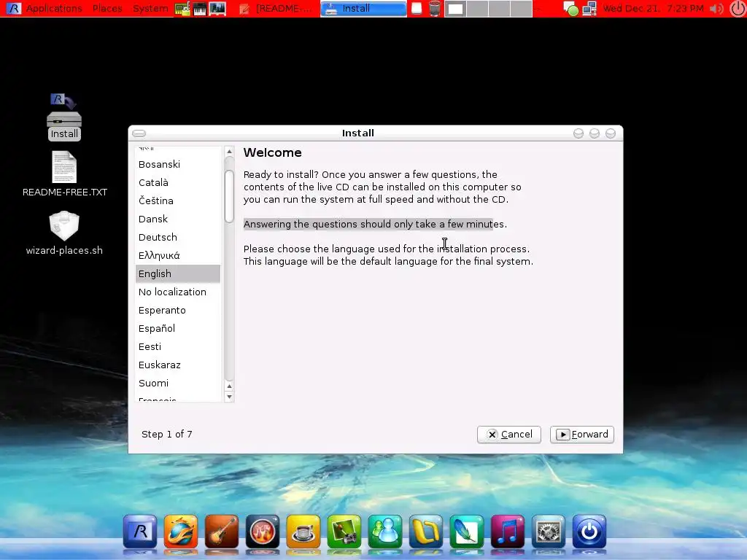The height and width of the screenshot is (560, 747).
Task: Click the 'Step 1 of 7' label
Action: click(x=167, y=435)
